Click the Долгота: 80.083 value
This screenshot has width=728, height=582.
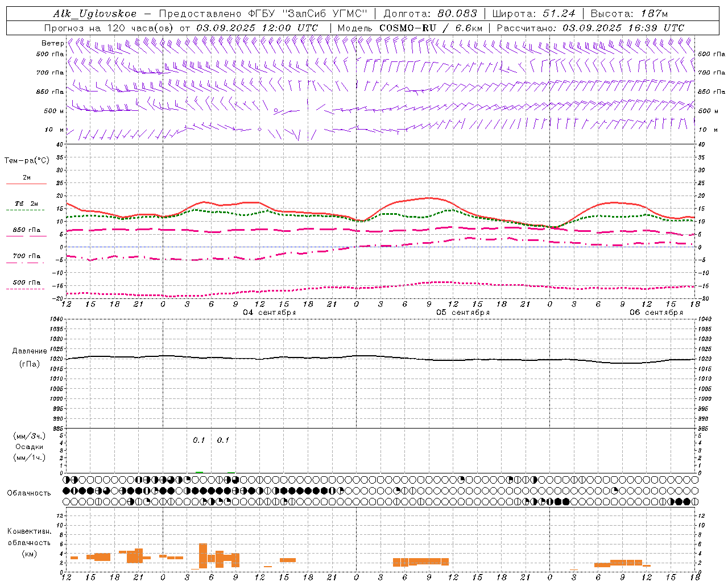coord(431,14)
